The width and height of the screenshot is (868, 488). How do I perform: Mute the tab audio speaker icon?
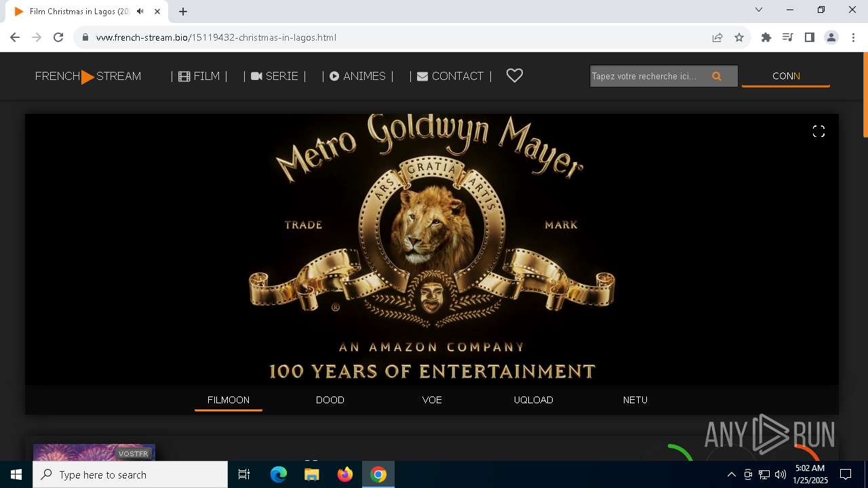coord(140,12)
